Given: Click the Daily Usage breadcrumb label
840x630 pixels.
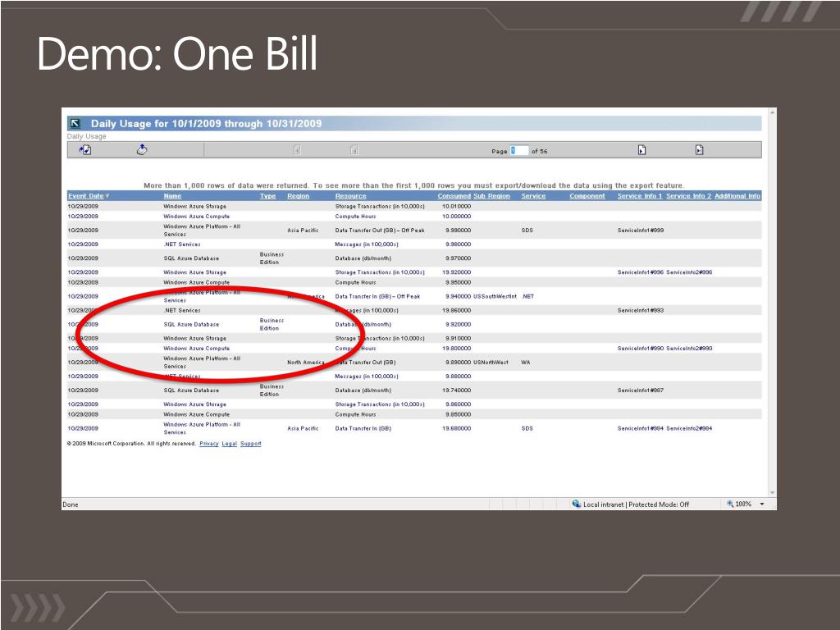Looking at the screenshot, I should [87, 137].
